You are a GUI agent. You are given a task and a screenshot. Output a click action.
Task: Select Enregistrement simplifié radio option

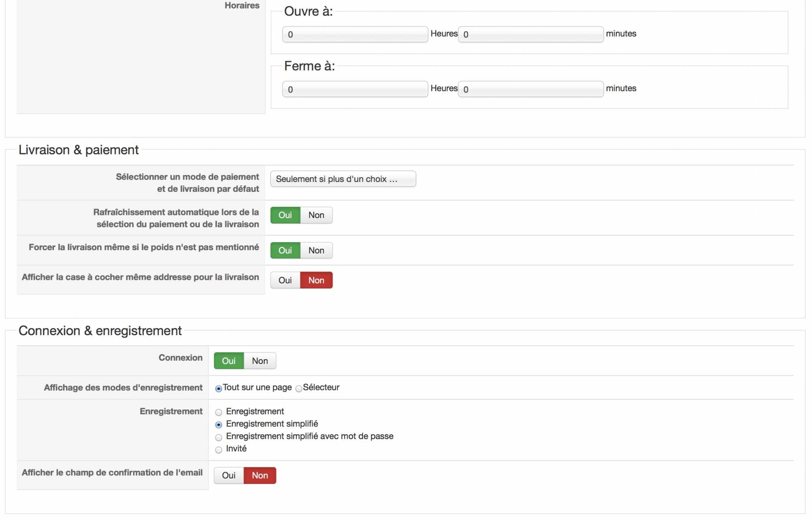click(x=218, y=425)
